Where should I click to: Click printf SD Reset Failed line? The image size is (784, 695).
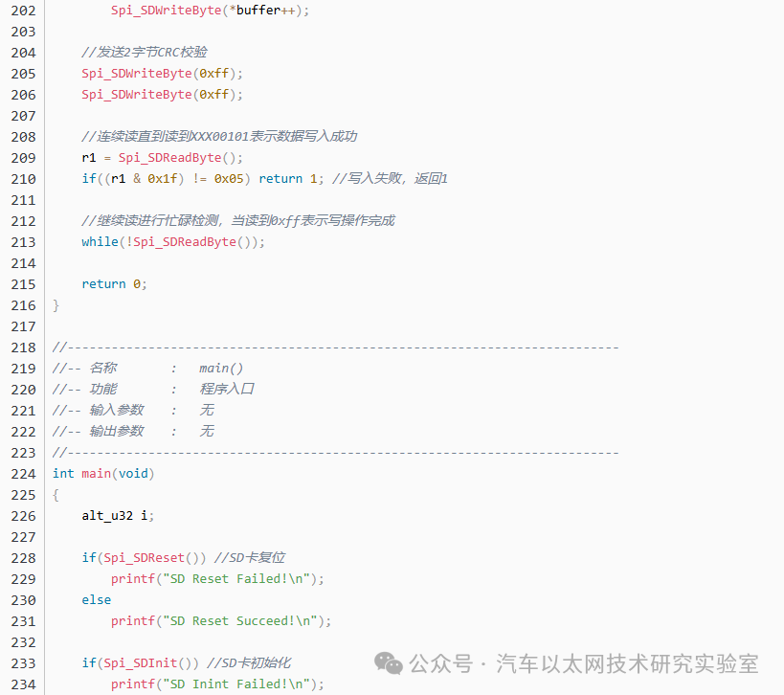point(217,579)
